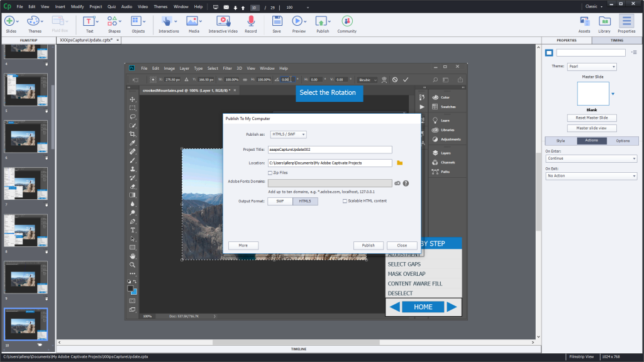Viewport: 644px width, 362px height.
Task: Open the Theme dropdown set to Pearl
Action: [x=592, y=67]
